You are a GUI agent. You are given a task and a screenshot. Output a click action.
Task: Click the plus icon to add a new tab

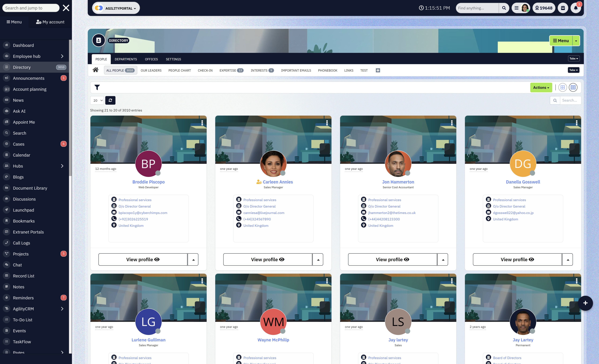tap(378, 70)
